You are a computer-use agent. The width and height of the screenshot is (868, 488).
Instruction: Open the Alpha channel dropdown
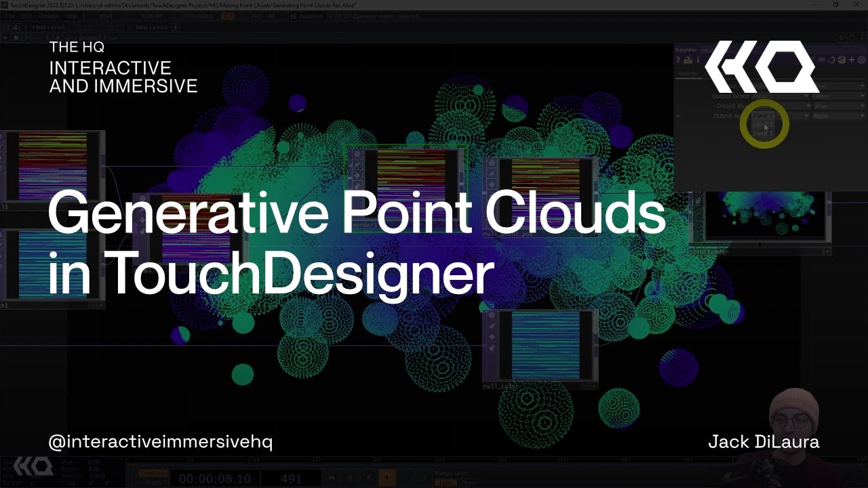(840, 116)
